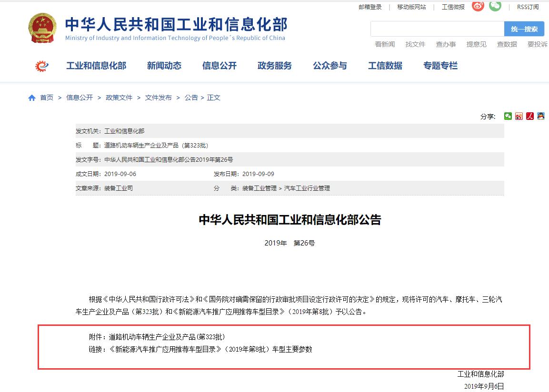Screen dimensions: 549x392
Task: Go to 工信数据 navigation item
Action: point(385,66)
